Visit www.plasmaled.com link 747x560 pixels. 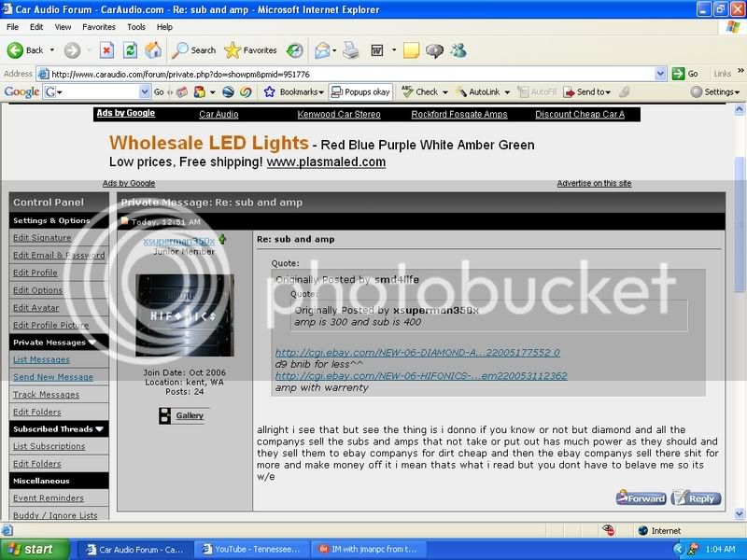[x=326, y=161]
